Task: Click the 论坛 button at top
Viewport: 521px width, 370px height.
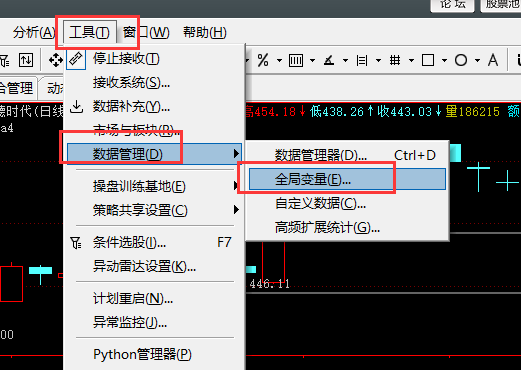Action: tap(452, 5)
